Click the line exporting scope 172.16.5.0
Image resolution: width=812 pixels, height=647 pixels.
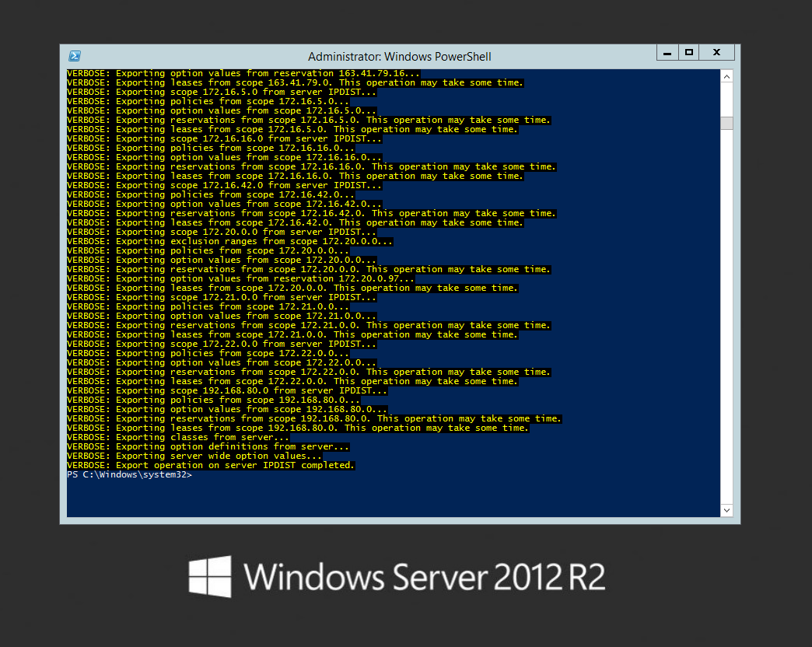coord(218,91)
